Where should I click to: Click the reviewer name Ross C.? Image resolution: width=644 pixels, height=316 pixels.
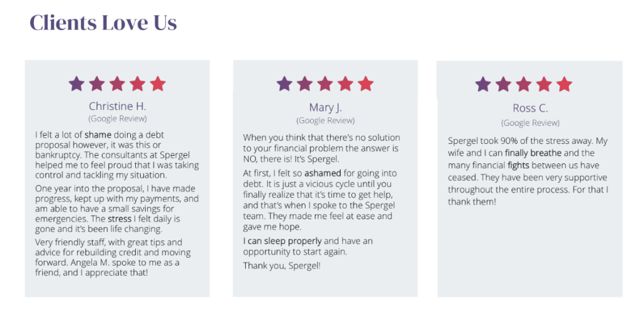coord(530,108)
